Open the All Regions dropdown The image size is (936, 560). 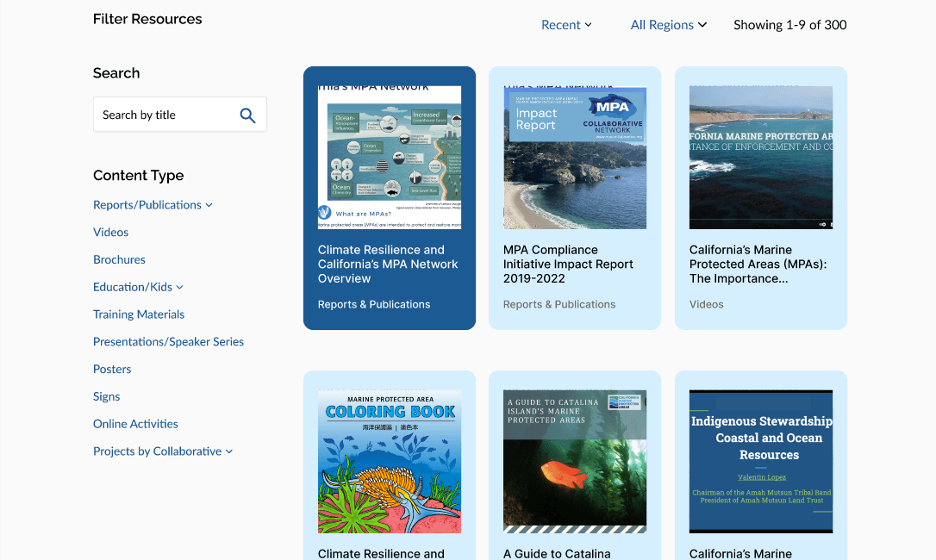pos(669,25)
